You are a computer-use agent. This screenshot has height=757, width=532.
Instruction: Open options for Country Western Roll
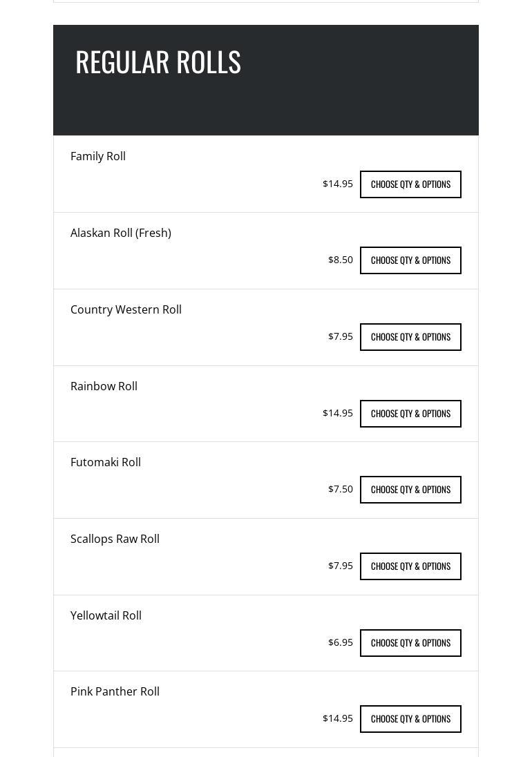pyautogui.click(x=410, y=337)
